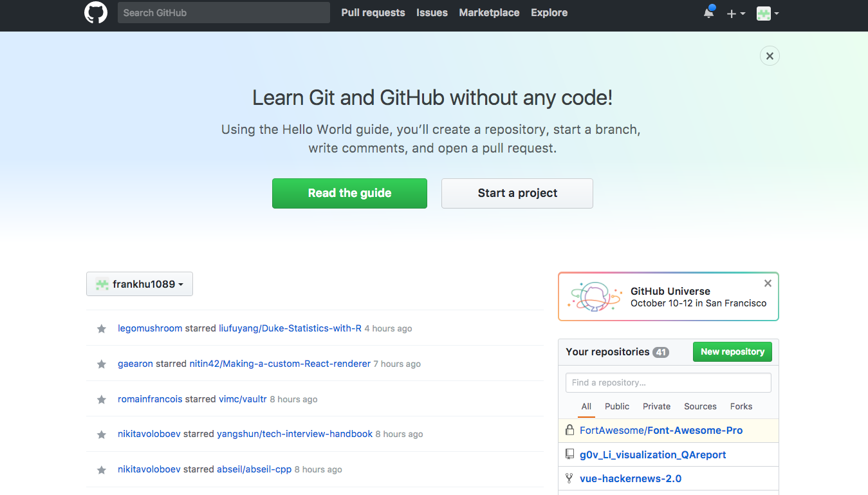Create a New repository
Viewport: 868px width, 495px height.
point(732,351)
